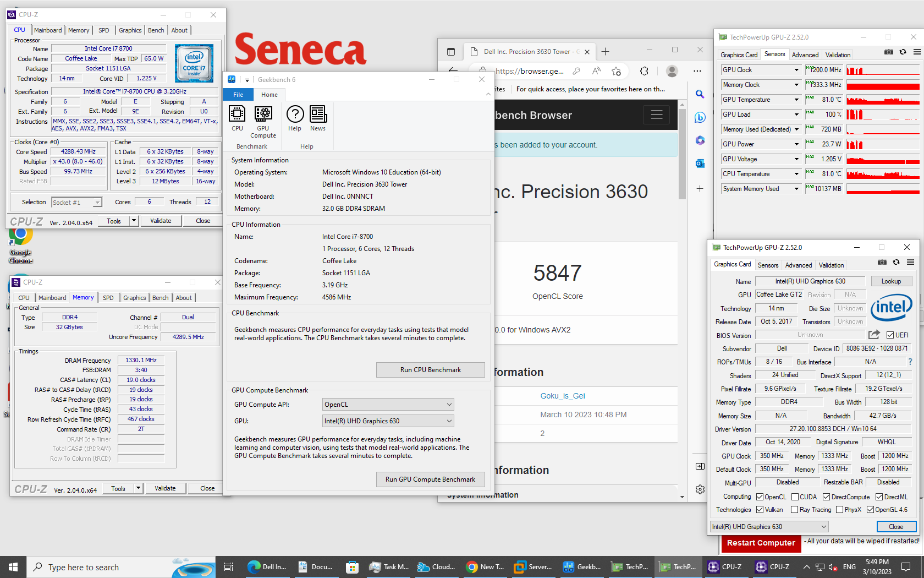Toggle Vulkan checkbox in GPU-Z
The height and width of the screenshot is (578, 924).
[760, 510]
